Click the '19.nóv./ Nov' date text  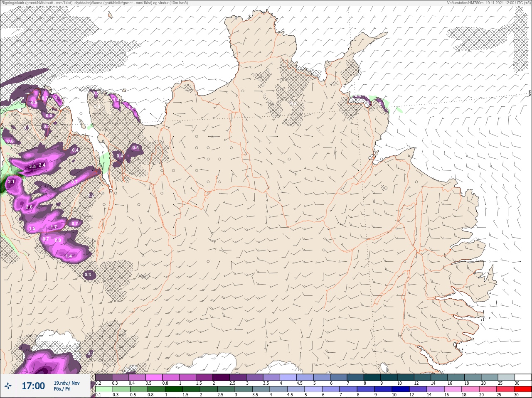tap(66, 383)
